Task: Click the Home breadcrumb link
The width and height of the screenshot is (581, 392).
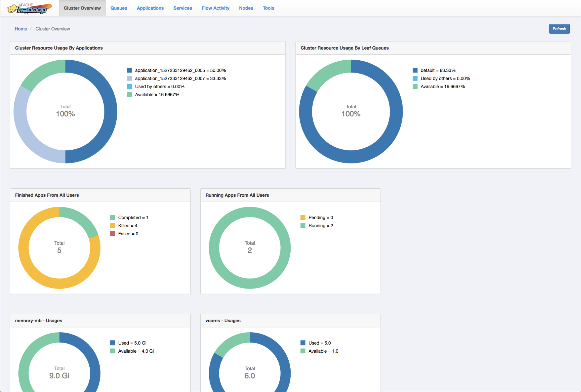Action: point(21,29)
